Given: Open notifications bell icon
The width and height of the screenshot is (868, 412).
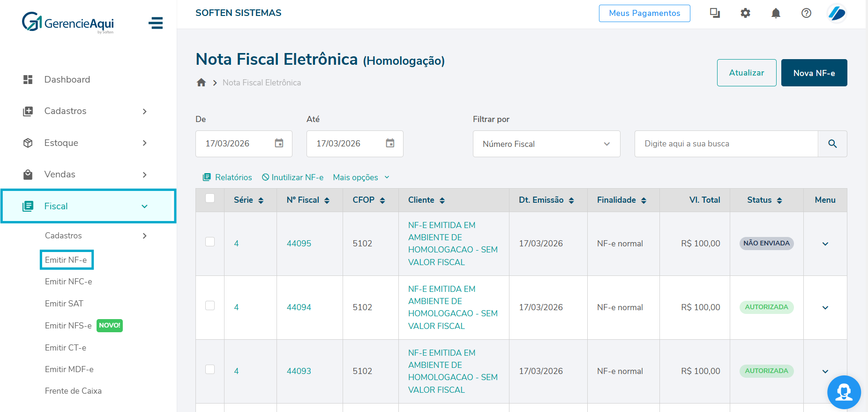Looking at the screenshot, I should point(776,13).
